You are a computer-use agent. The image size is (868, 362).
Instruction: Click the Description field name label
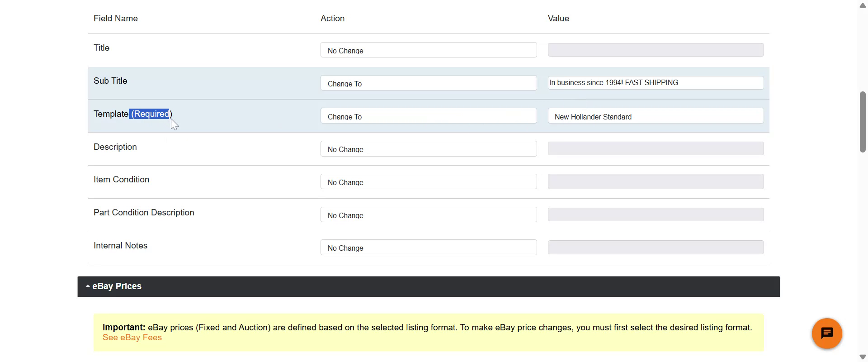click(115, 147)
